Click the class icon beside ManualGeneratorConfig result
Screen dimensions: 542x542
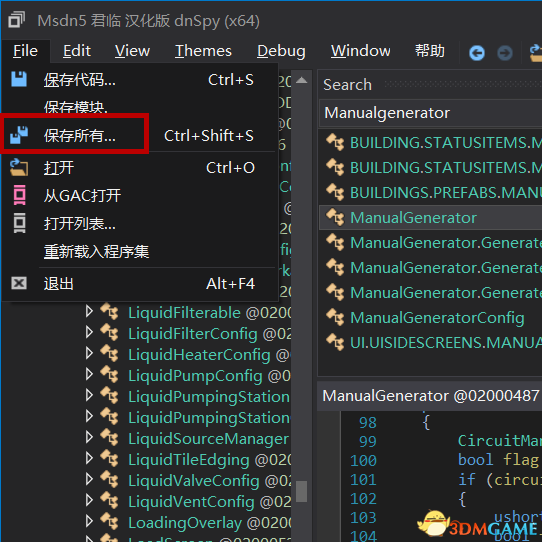pos(335,317)
